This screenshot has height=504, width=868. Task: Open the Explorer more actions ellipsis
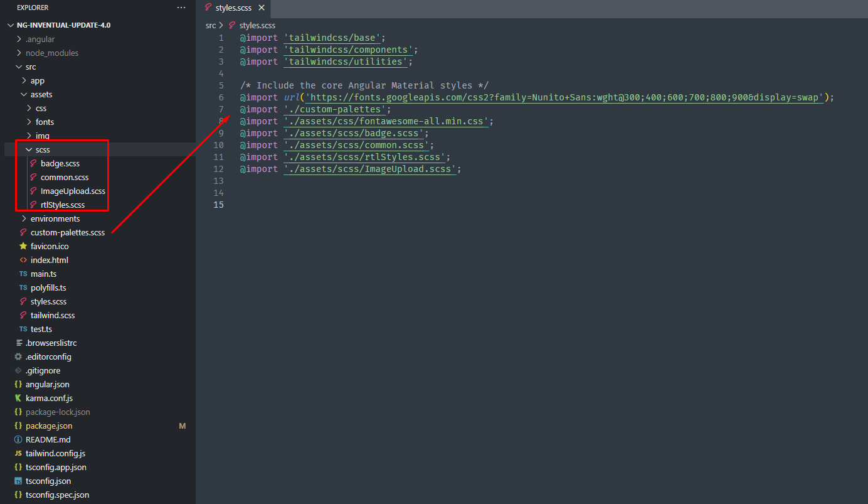tap(181, 8)
